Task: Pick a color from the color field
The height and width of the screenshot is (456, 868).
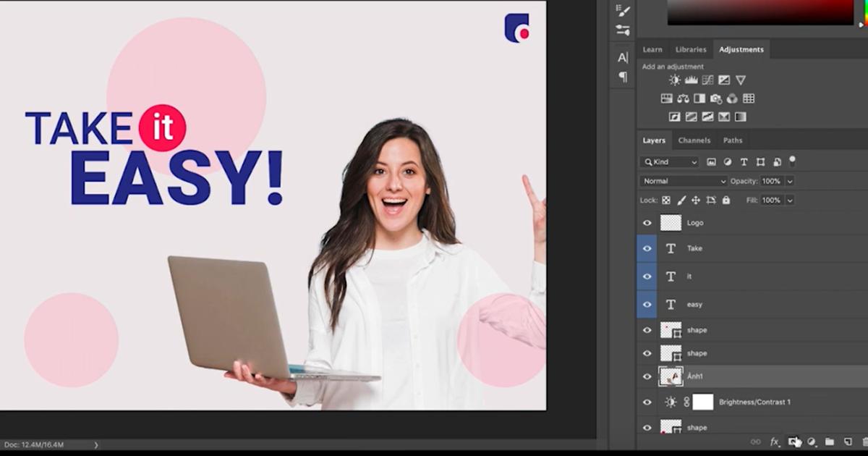Action: click(x=759, y=12)
